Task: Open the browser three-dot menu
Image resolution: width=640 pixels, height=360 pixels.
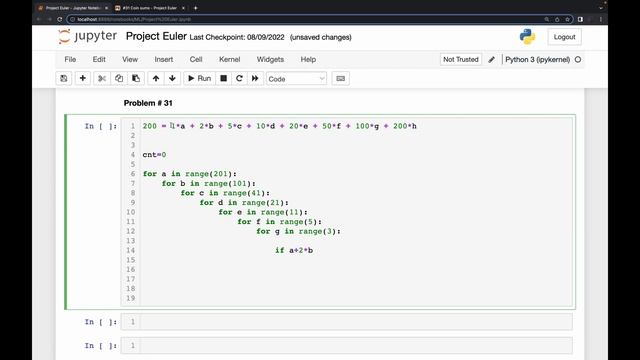Action: pyautogui.click(x=601, y=19)
